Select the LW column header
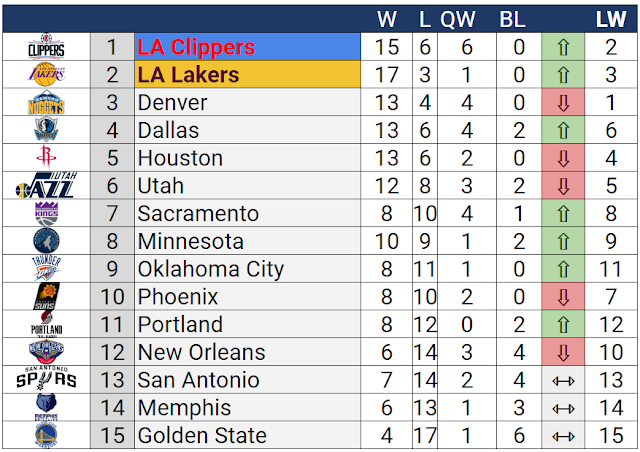640x452 pixels. (x=610, y=20)
